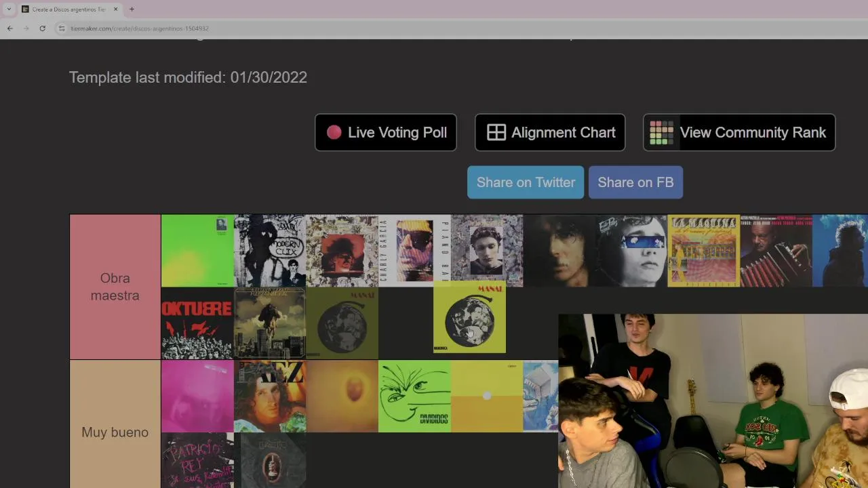Share tier list on FB
The height and width of the screenshot is (488, 868).
(x=635, y=182)
